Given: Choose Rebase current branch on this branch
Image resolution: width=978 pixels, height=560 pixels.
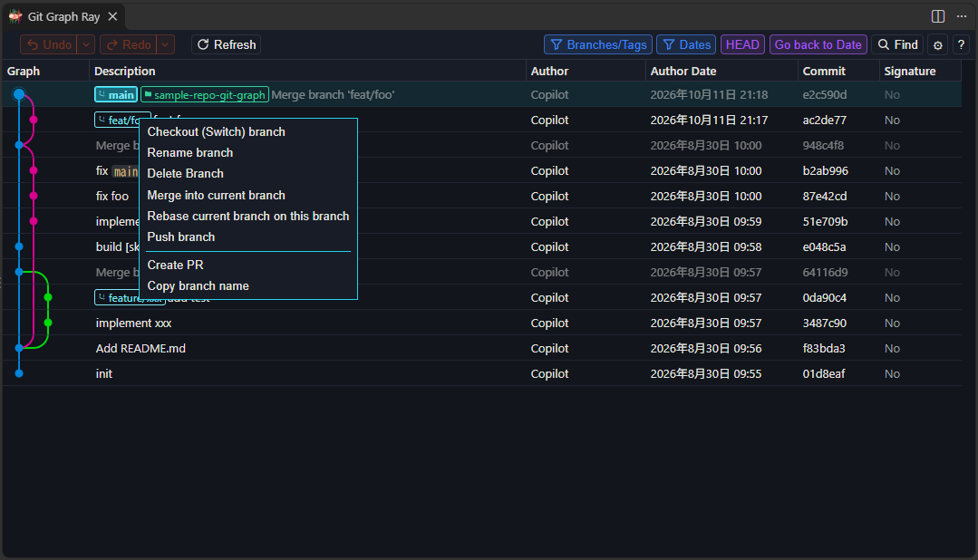Looking at the screenshot, I should 247,216.
